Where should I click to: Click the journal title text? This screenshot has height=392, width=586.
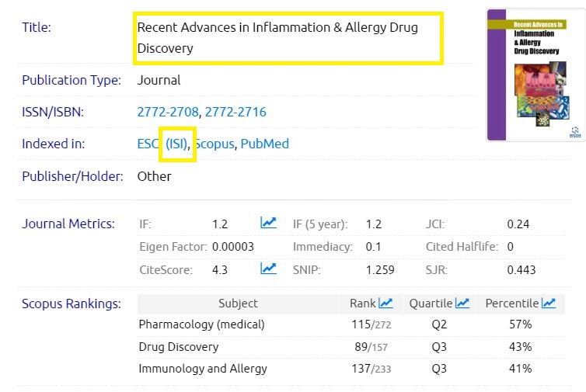pos(277,37)
